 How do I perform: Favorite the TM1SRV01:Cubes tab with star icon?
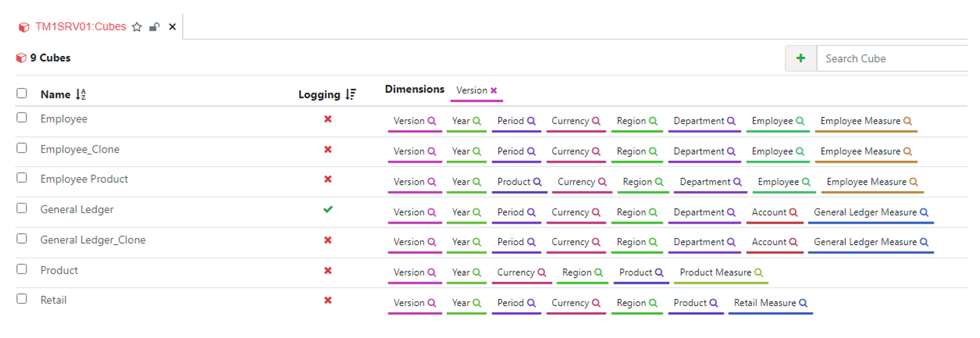137,27
